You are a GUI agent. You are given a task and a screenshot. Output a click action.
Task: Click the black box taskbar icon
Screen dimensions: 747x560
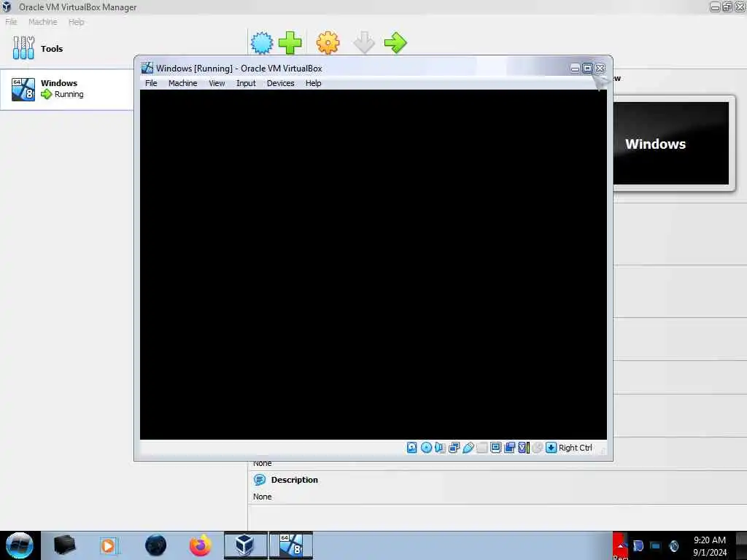pyautogui.click(x=64, y=545)
